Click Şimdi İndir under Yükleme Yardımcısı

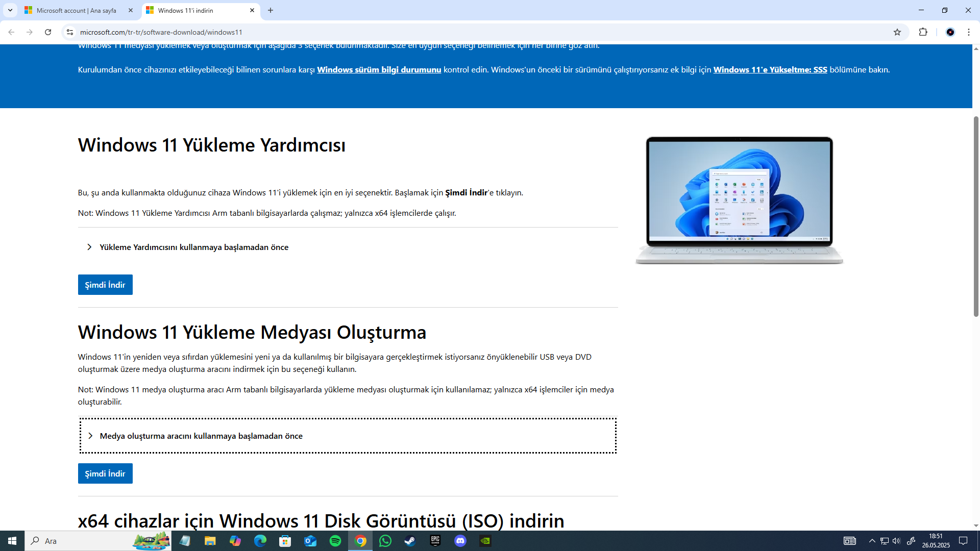(105, 285)
